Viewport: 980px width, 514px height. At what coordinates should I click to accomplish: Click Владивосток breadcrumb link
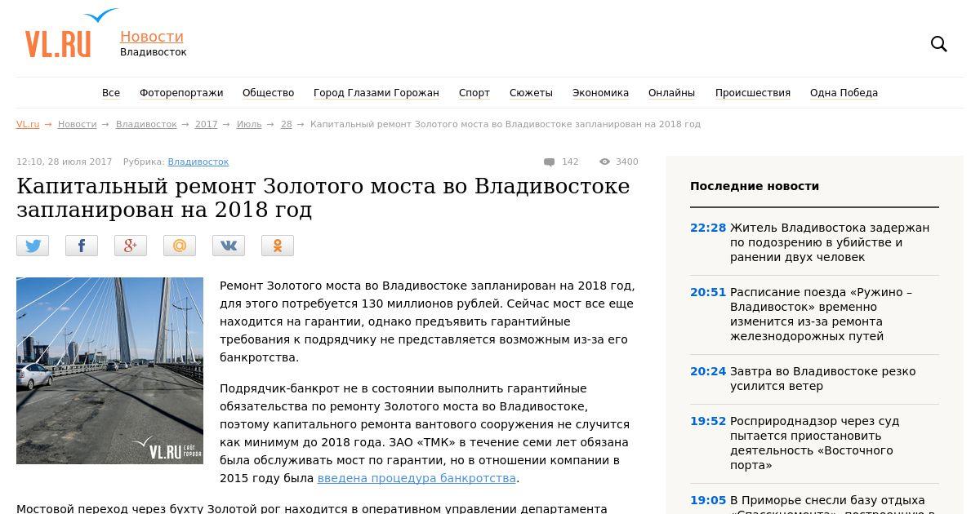146,124
